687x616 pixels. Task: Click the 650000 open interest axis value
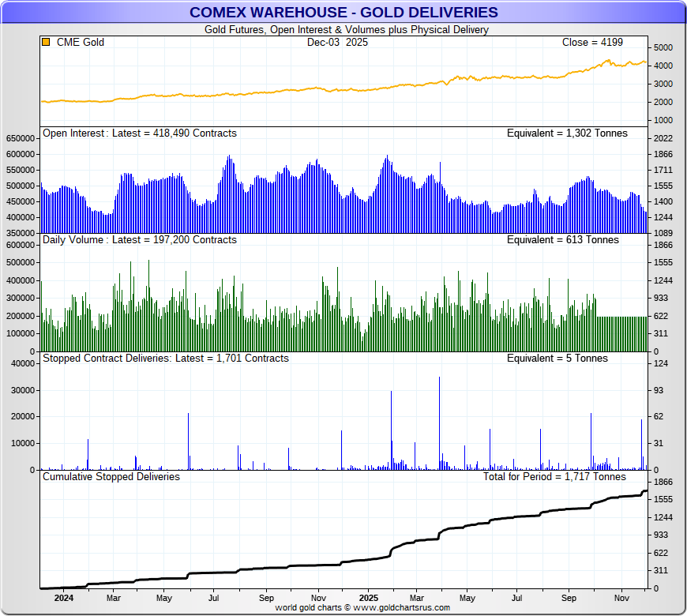(x=21, y=138)
